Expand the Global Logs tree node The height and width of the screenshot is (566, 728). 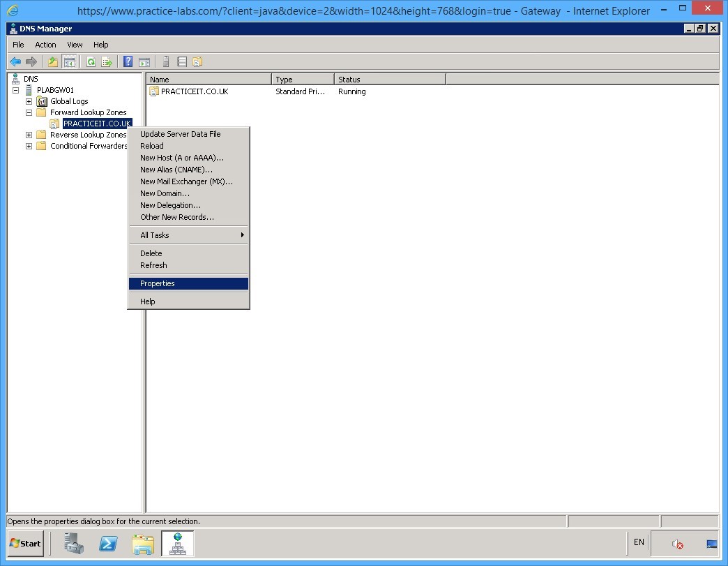coord(28,101)
